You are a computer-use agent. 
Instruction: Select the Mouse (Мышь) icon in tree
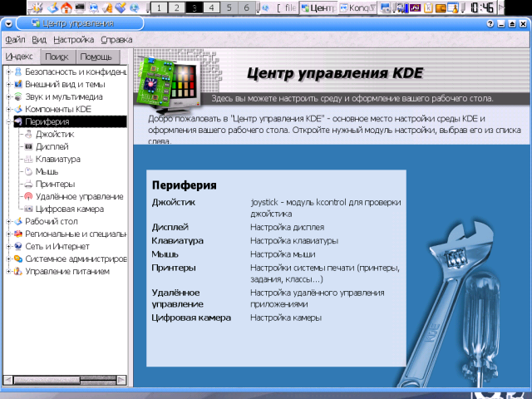[28, 171]
